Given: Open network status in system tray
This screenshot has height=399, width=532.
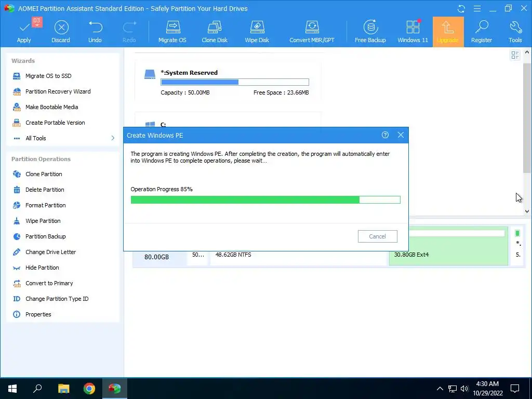Looking at the screenshot, I should click(x=453, y=389).
